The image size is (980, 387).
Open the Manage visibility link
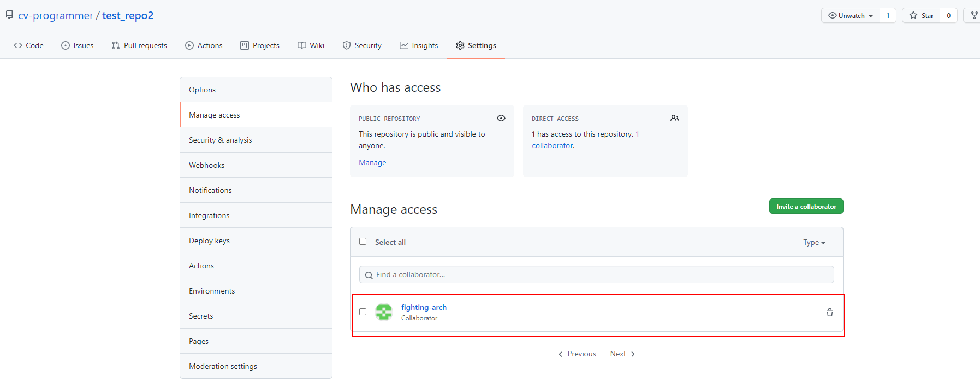(x=372, y=162)
